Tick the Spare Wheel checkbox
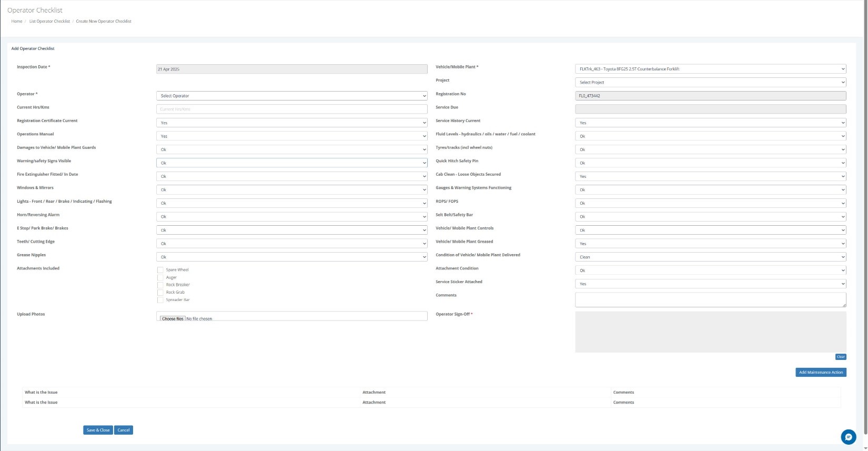This screenshot has height=451, width=868. pyautogui.click(x=160, y=270)
